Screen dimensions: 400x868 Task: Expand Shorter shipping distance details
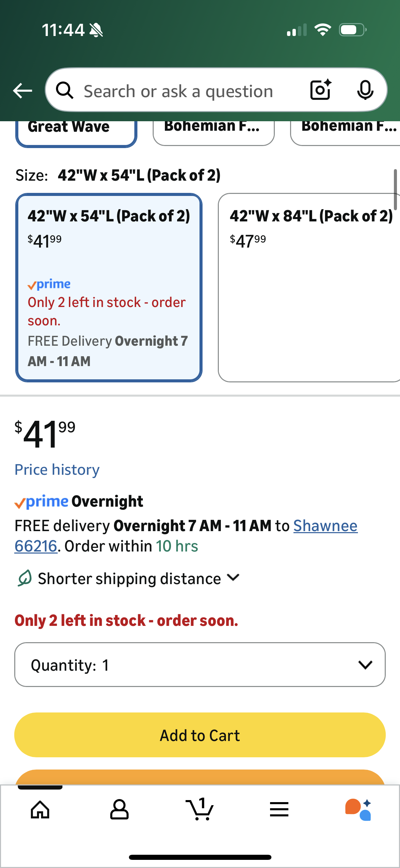click(129, 578)
